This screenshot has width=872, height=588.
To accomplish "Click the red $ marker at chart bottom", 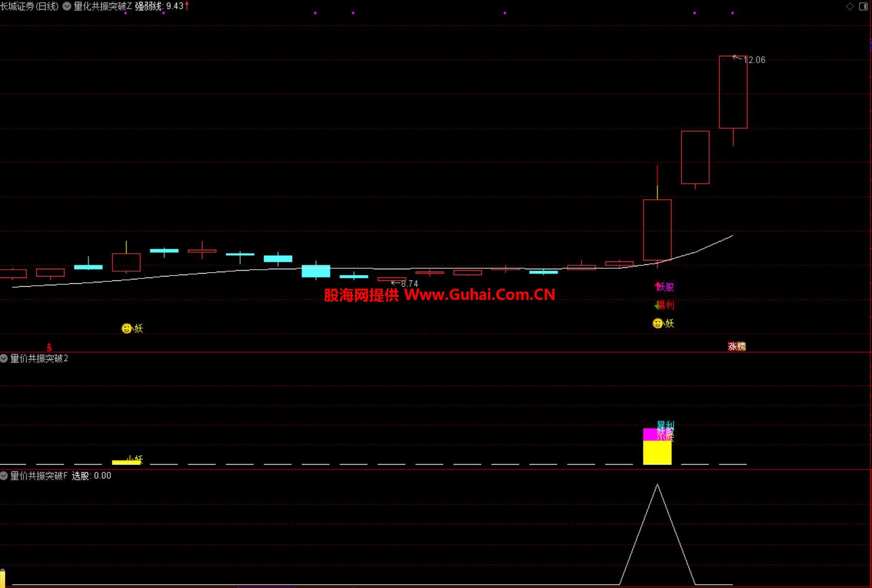I will [49, 347].
